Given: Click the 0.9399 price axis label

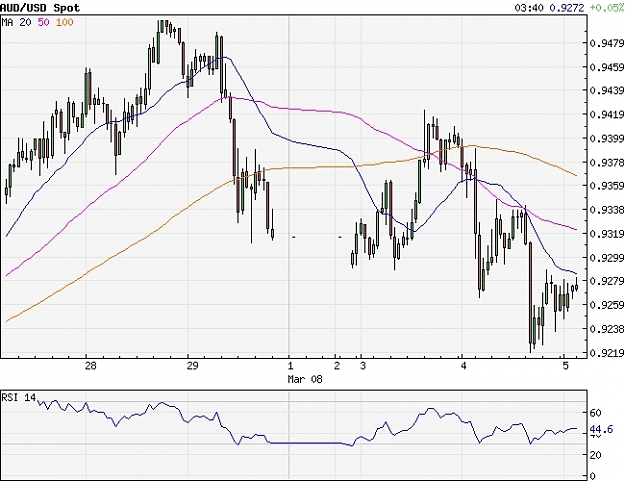Looking at the screenshot, I should (x=606, y=139).
